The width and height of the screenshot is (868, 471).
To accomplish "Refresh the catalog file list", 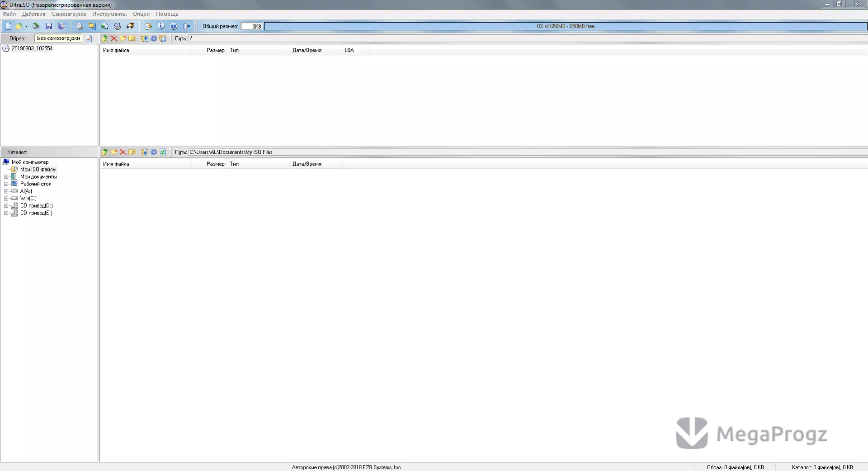I will (x=163, y=152).
